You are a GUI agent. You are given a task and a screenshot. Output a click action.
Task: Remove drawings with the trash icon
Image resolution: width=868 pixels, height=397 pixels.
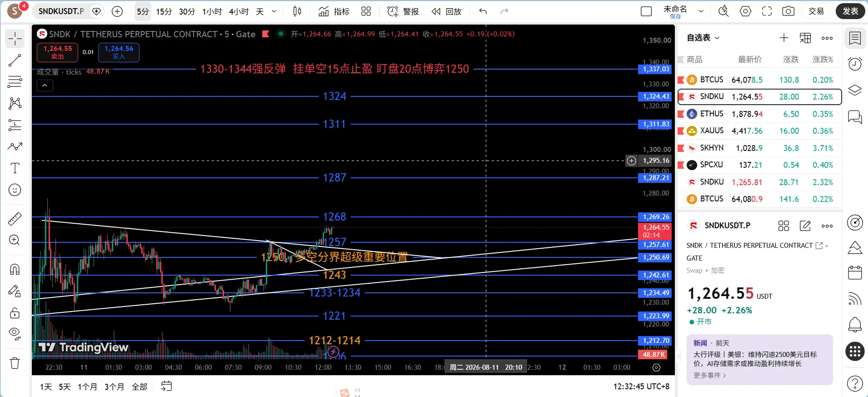[x=15, y=363]
